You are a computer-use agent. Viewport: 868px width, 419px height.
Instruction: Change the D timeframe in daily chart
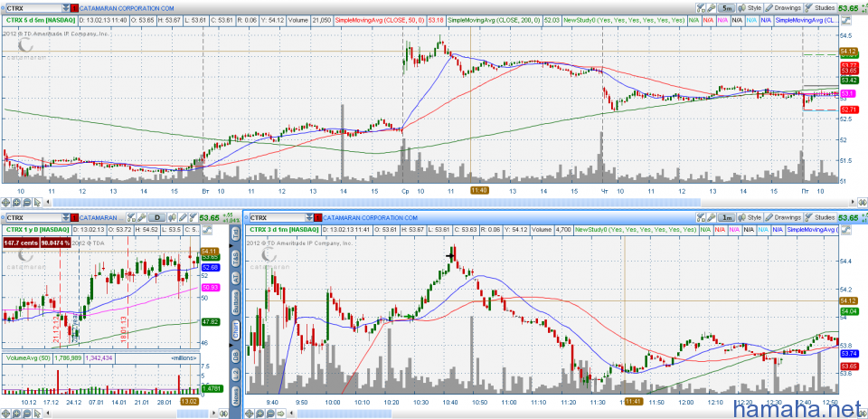click(156, 218)
